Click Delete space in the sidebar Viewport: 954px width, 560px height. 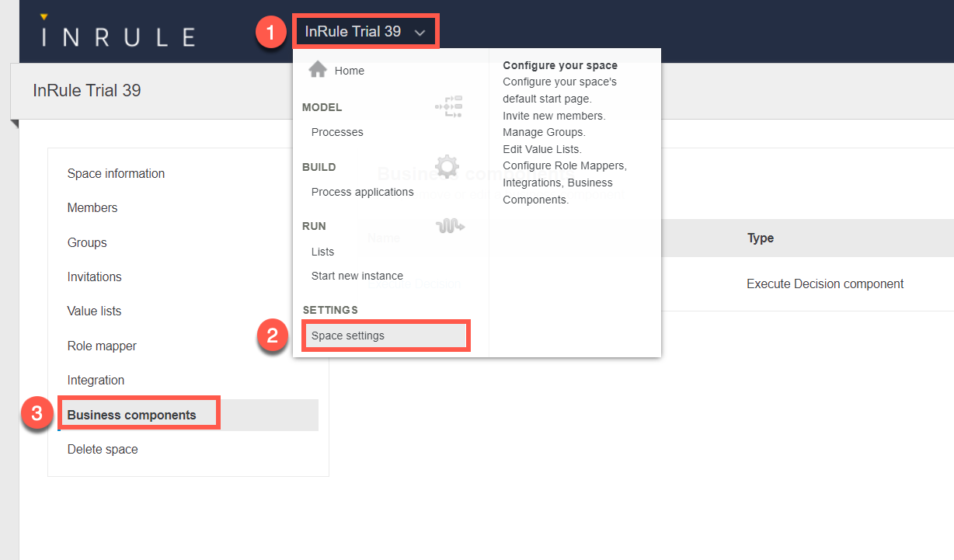(x=103, y=449)
